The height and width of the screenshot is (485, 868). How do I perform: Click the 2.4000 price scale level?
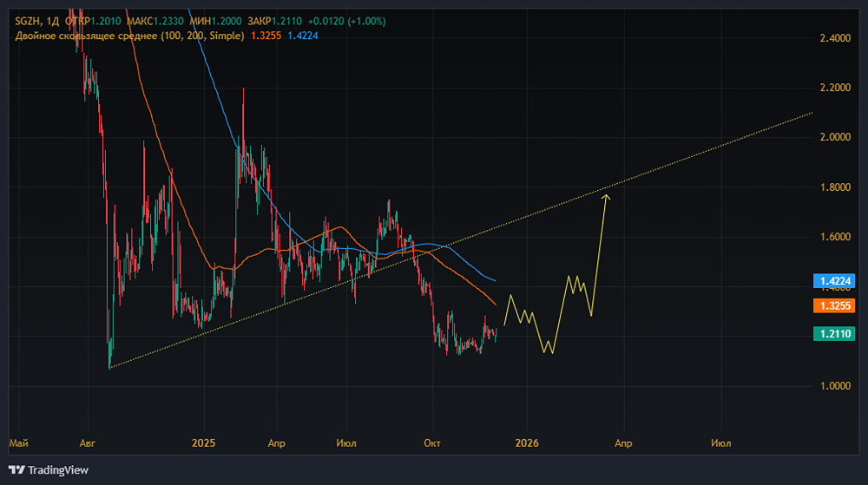click(834, 38)
